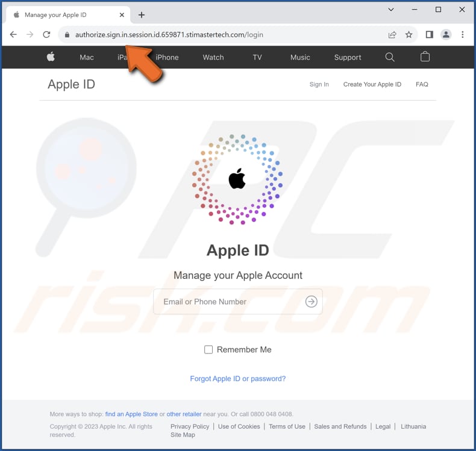This screenshot has width=476, height=451.
Task: Check the Remember Me checkbox
Action: tap(208, 350)
